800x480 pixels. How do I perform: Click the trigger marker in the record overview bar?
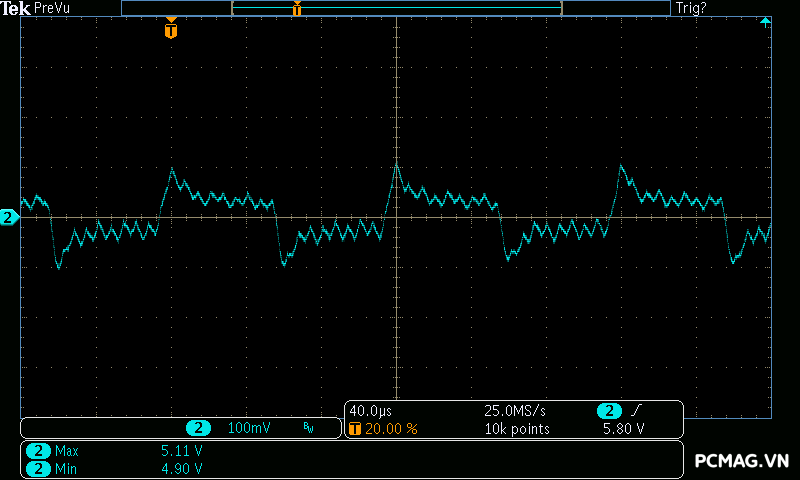[297, 9]
